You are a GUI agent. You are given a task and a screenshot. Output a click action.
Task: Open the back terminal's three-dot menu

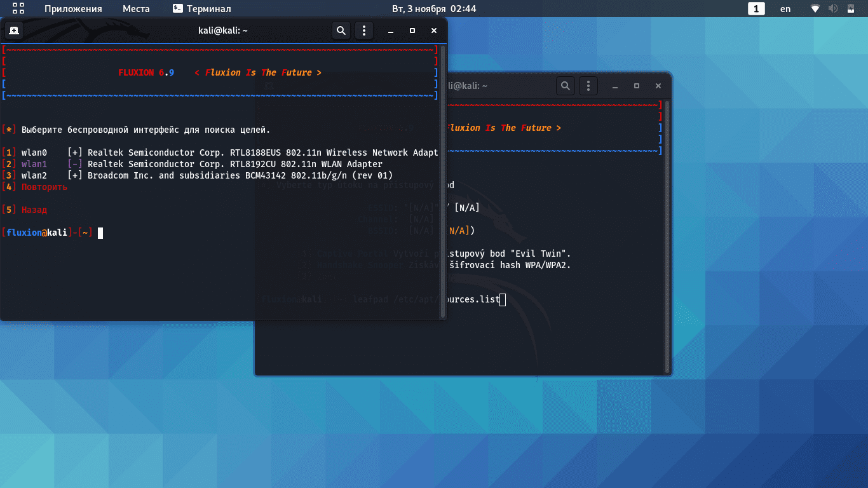(x=588, y=85)
